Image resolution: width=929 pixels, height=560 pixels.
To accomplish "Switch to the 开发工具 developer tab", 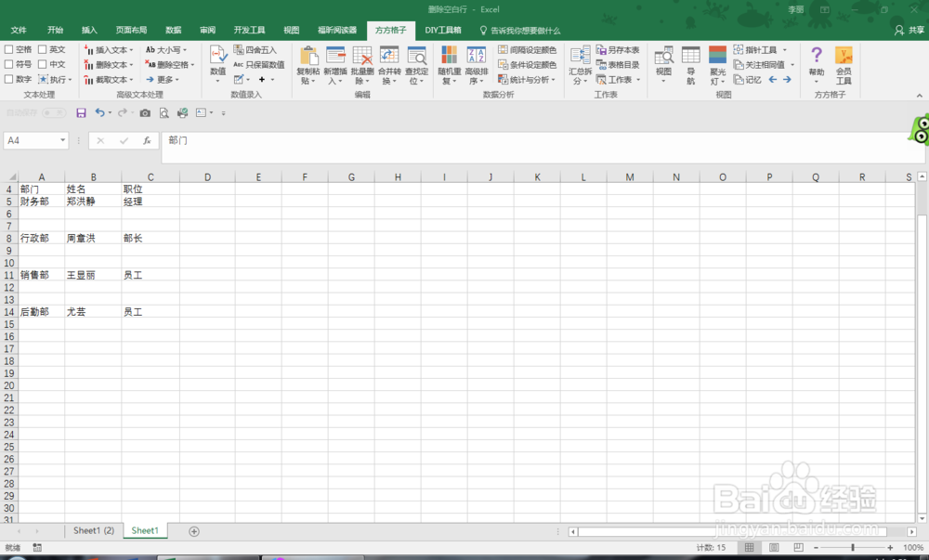I will tap(249, 31).
